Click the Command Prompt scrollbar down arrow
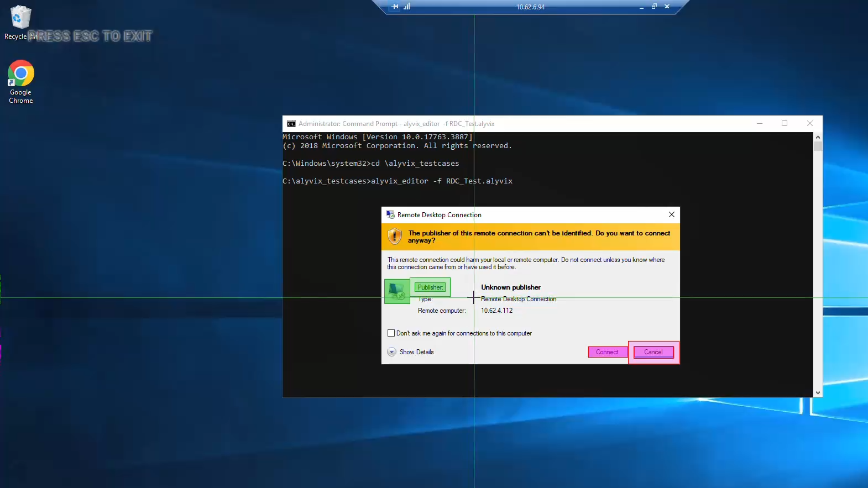The width and height of the screenshot is (868, 488). (818, 393)
